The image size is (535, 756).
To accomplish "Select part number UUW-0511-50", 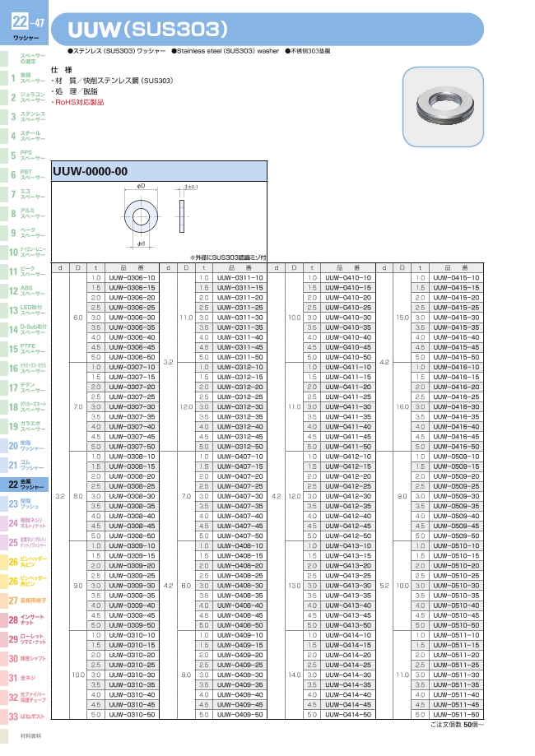I will pyautogui.click(x=456, y=715).
